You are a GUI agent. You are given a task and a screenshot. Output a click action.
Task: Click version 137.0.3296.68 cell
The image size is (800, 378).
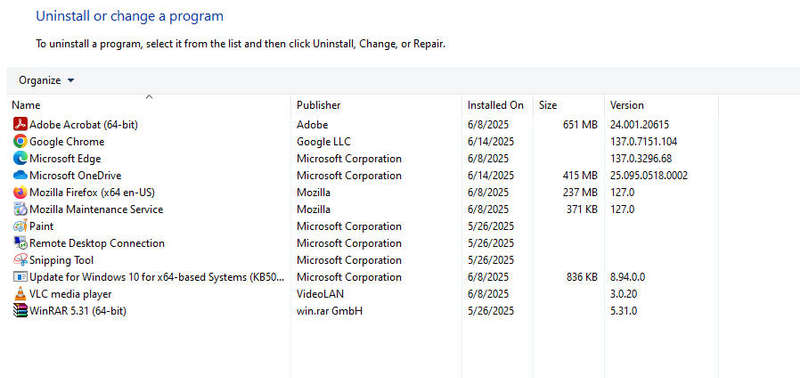(x=641, y=159)
